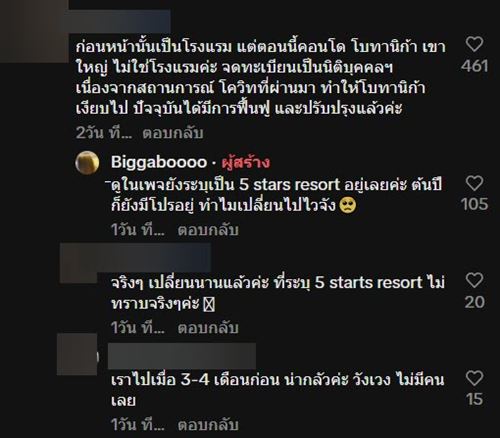Open Biggaboooo username link
Screen dimensions: 500x438
point(159,162)
